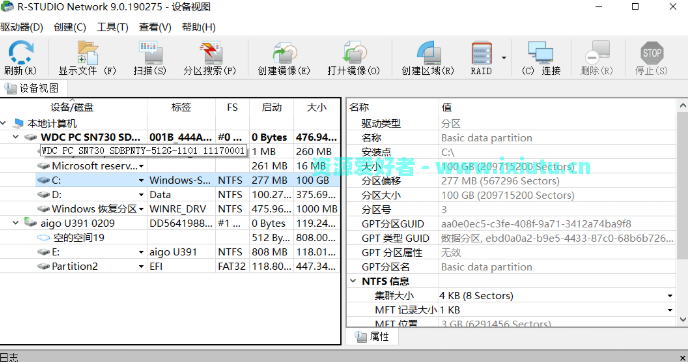This screenshot has width=688, height=362.
Task: Open the 创建(C) menu
Action: coord(70,27)
